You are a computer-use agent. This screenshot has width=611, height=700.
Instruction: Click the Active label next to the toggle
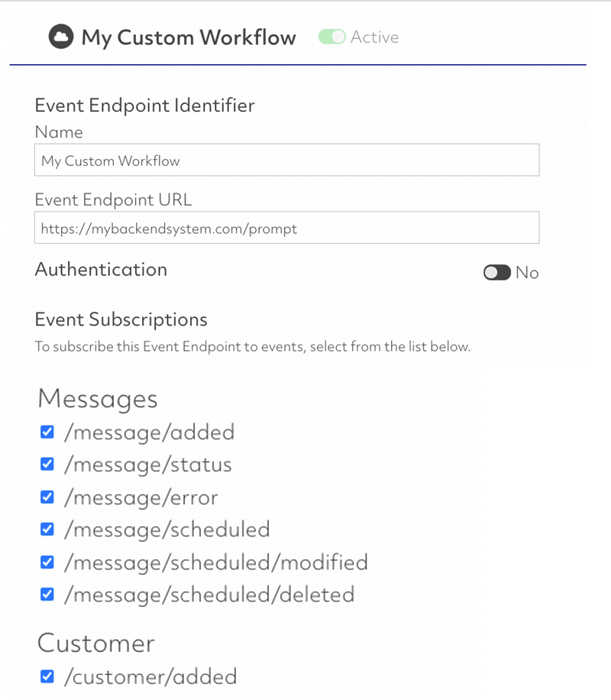[375, 36]
